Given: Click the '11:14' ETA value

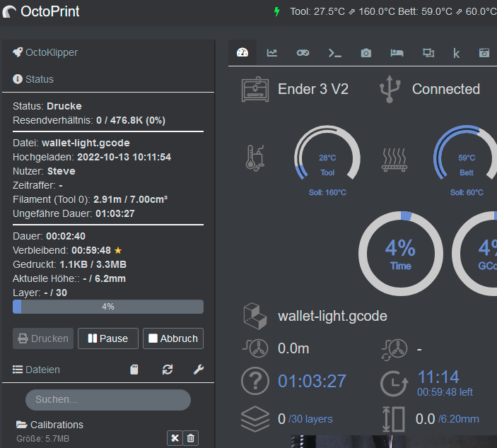Looking at the screenshot, I should coord(438,377).
